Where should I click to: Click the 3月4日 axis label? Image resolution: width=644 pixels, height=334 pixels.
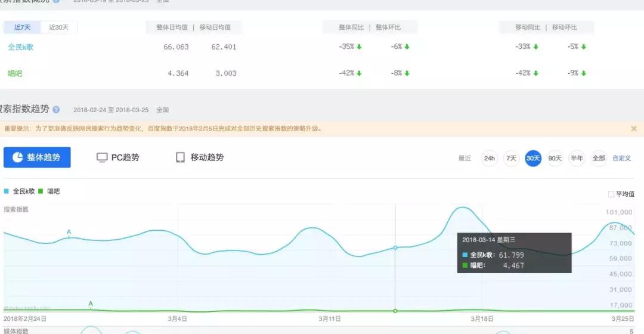tap(178, 319)
